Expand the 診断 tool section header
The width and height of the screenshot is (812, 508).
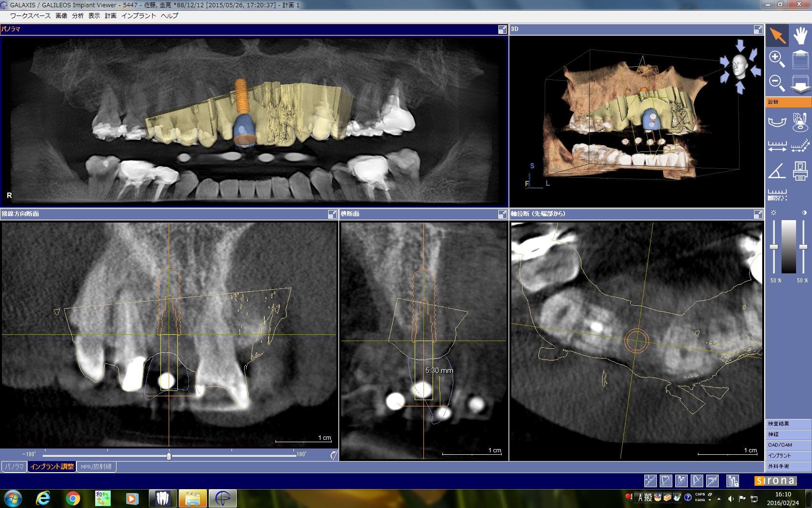[x=788, y=102]
